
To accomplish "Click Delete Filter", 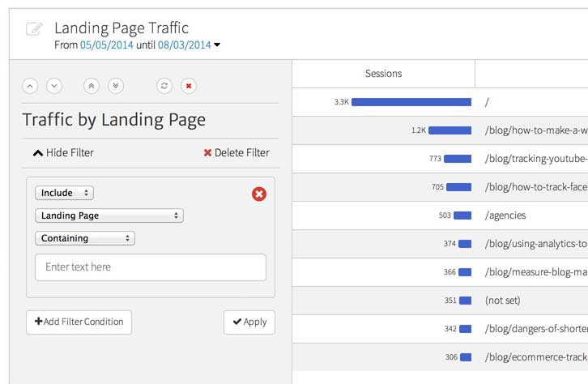I will [236, 152].
